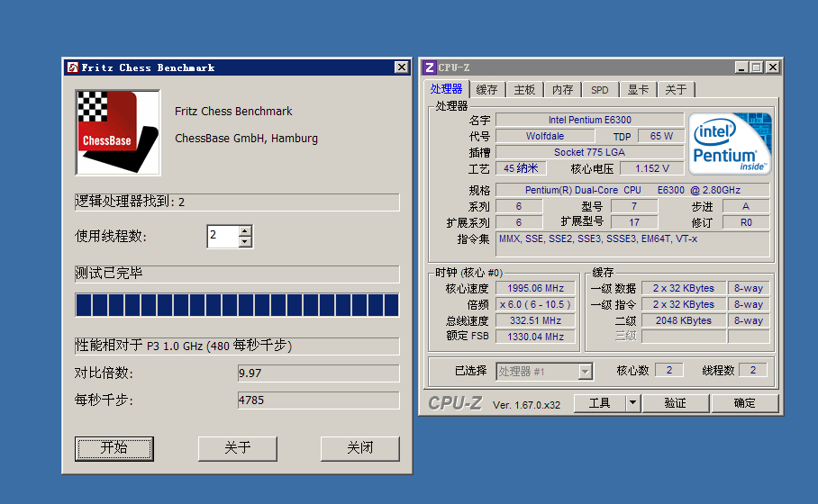Viewport: 818px width, 504px height.
Task: Click the 逻辑处理器找到: 2 field
Action: 237,202
